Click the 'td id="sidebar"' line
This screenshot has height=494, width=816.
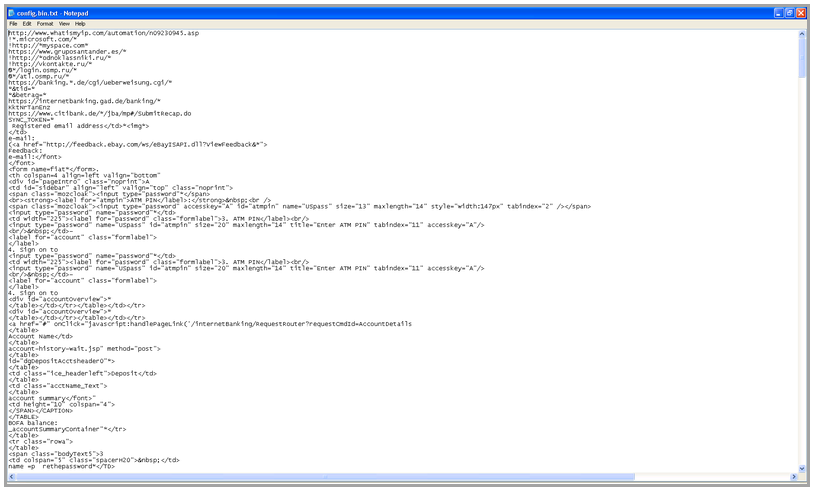point(121,187)
